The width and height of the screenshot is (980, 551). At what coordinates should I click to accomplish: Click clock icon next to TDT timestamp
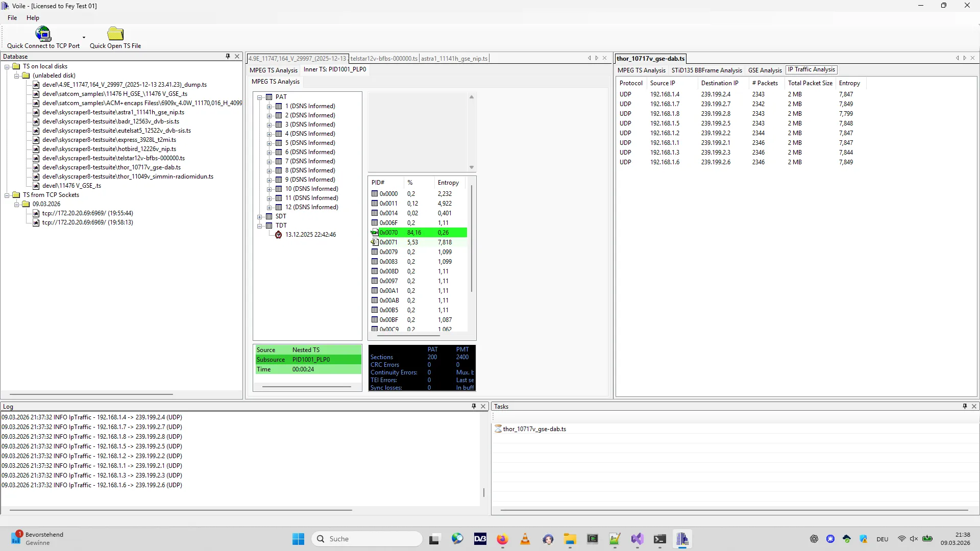point(278,235)
